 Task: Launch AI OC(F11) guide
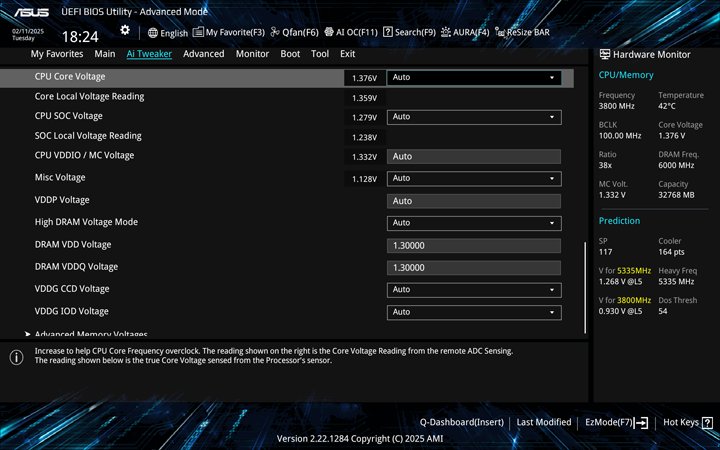[x=329, y=32]
